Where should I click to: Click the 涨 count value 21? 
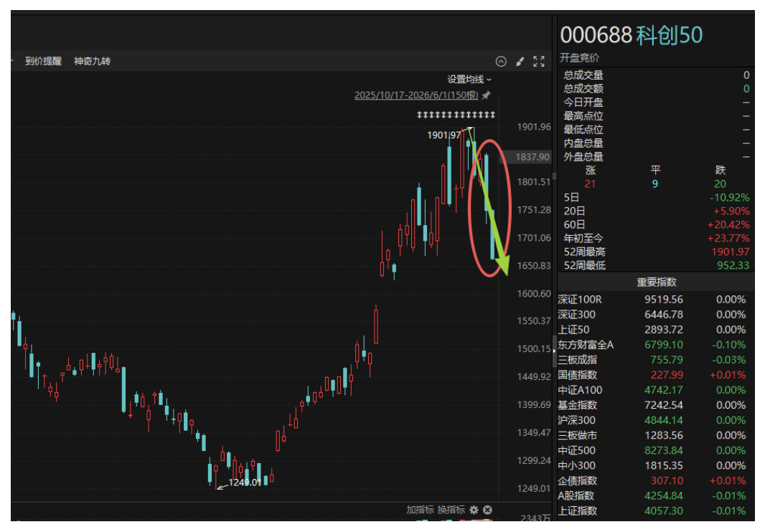590,184
